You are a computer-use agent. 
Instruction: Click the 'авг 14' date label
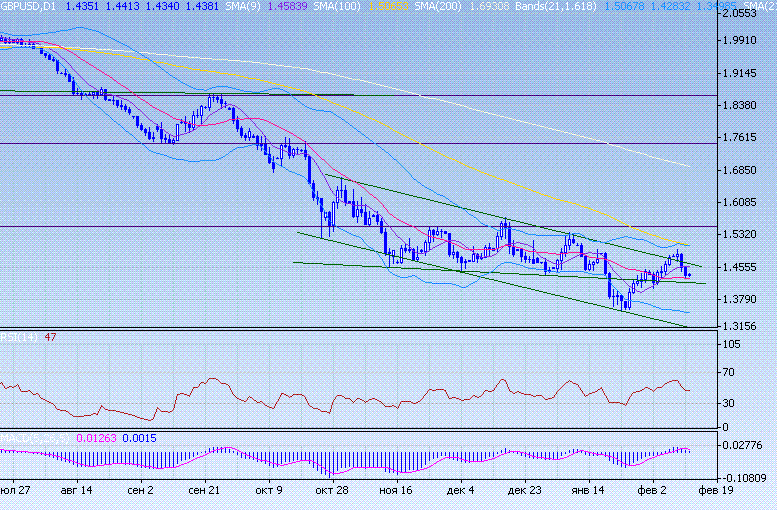coord(77,492)
